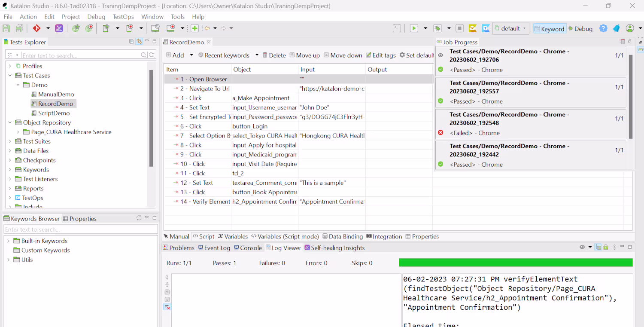The image size is (644, 327).
Task: Launch Spy Windows desktop icon
Action: point(155,28)
